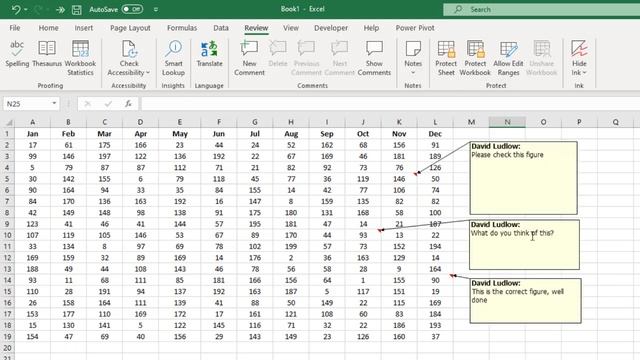This screenshot has height=360, width=640.
Task: Open the File menu
Action: click(x=15, y=28)
